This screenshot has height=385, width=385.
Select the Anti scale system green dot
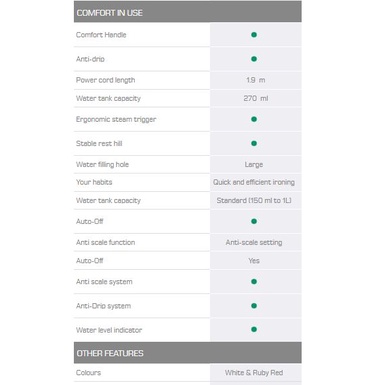(x=254, y=282)
